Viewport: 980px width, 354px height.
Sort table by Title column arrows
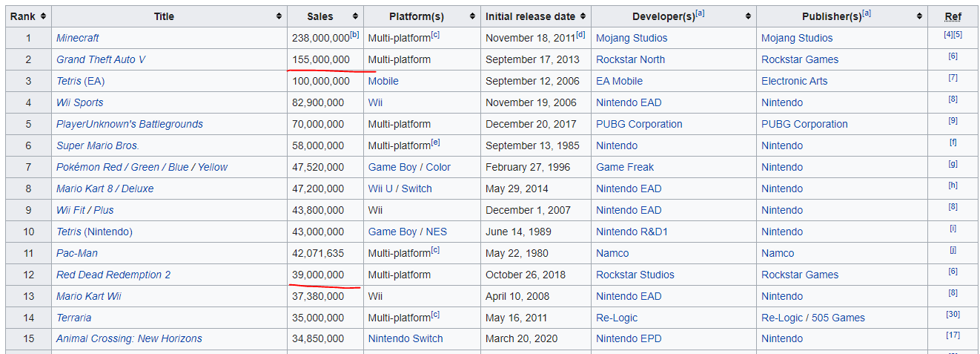pos(279,16)
